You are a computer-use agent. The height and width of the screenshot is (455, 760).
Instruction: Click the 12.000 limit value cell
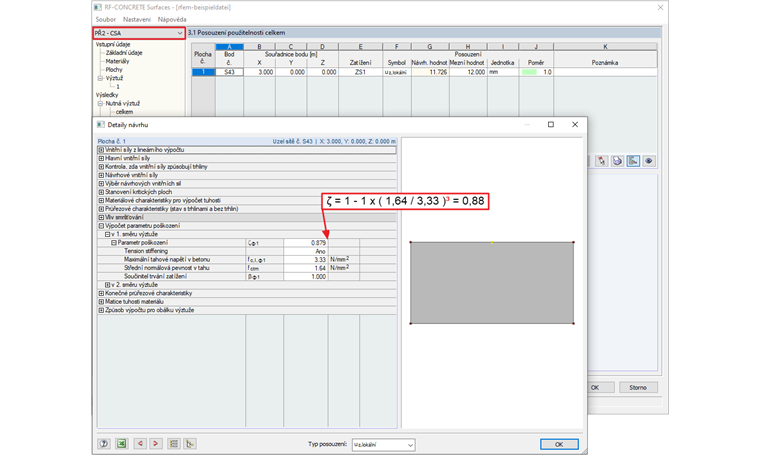tap(468, 72)
